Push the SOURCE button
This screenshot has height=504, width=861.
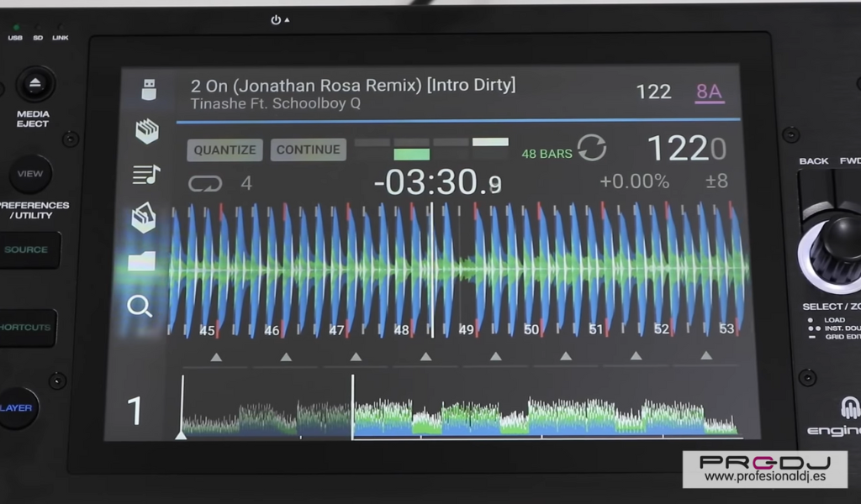[28, 249]
